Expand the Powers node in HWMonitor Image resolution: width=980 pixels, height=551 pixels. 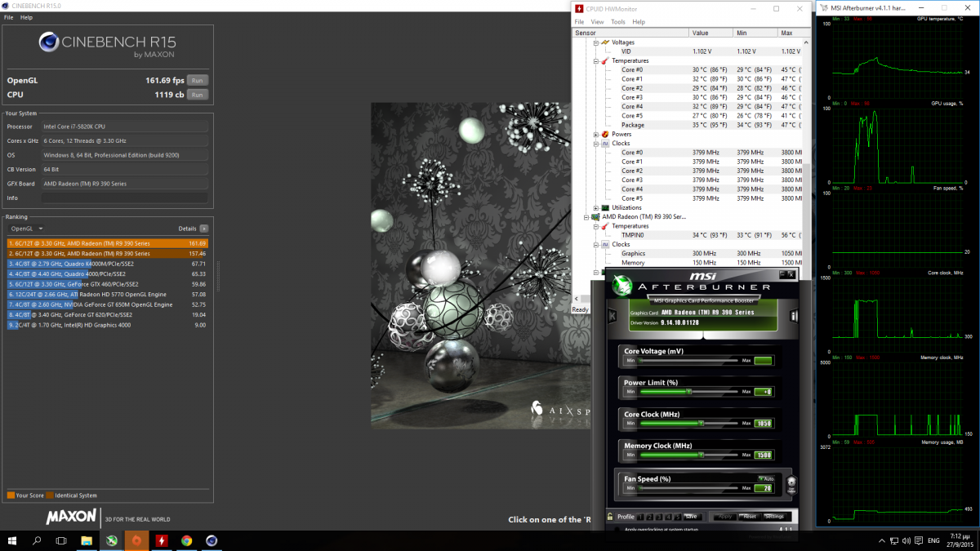point(596,134)
